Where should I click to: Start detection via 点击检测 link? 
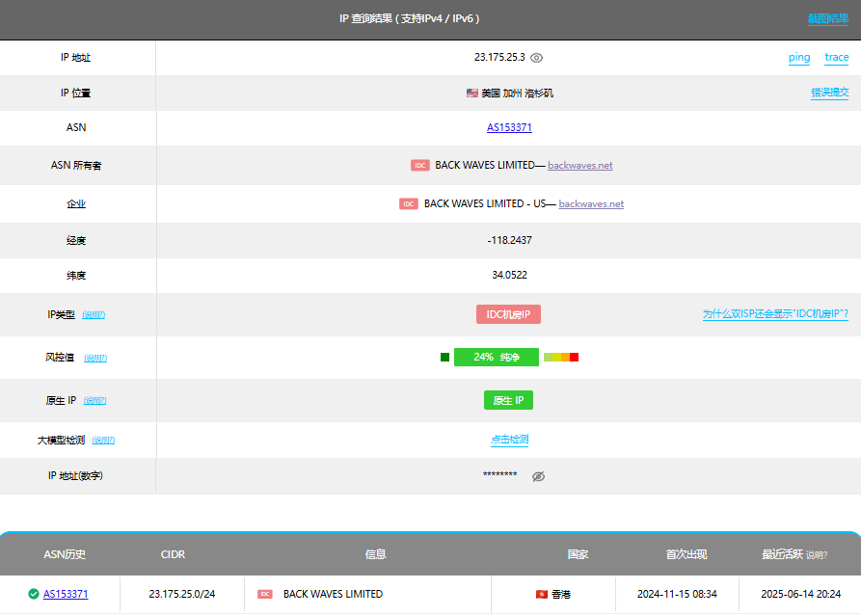point(509,439)
